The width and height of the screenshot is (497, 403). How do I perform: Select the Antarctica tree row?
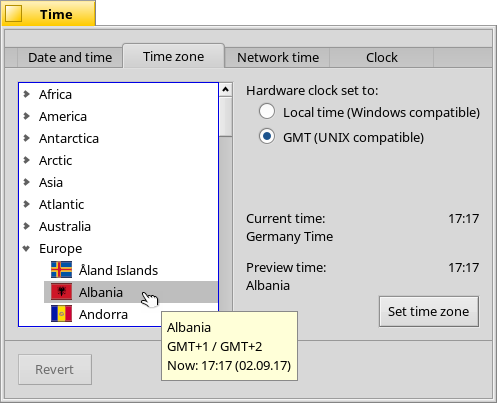point(118,138)
